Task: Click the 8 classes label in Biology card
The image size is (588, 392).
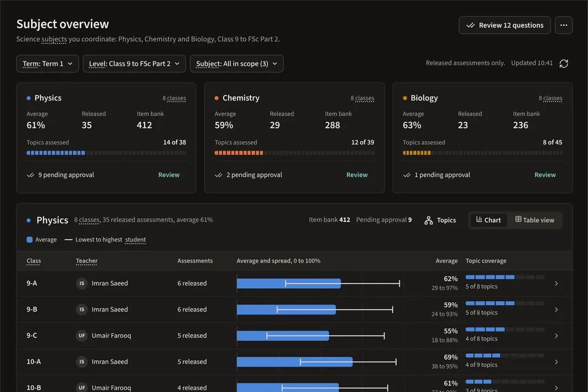Action: [x=550, y=98]
